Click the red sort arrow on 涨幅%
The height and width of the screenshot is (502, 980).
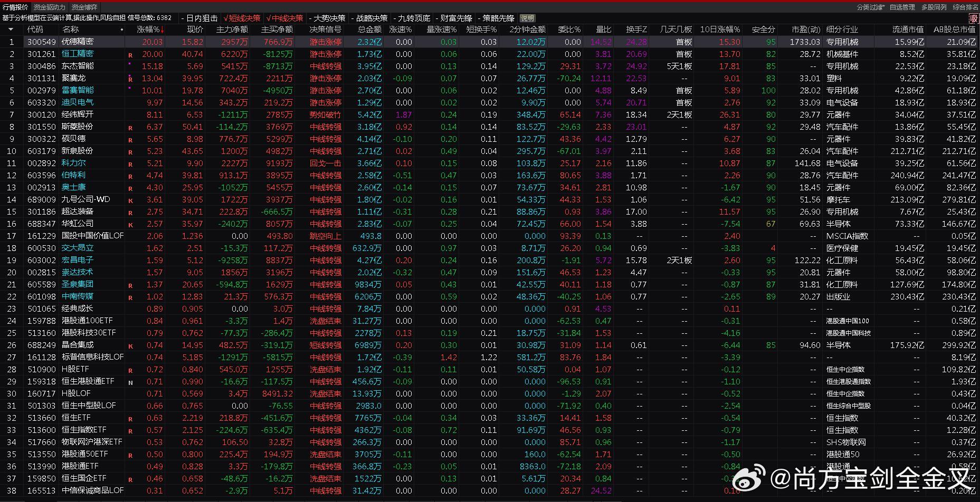pos(163,30)
